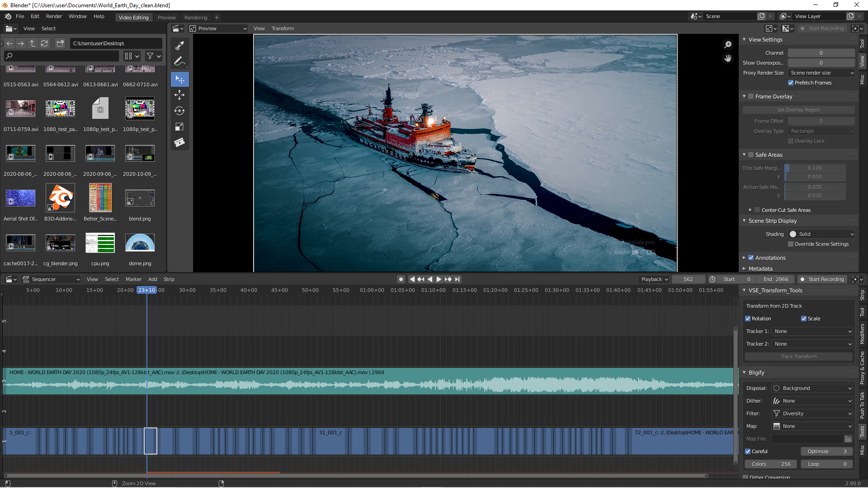Select the Move tool

click(179, 95)
